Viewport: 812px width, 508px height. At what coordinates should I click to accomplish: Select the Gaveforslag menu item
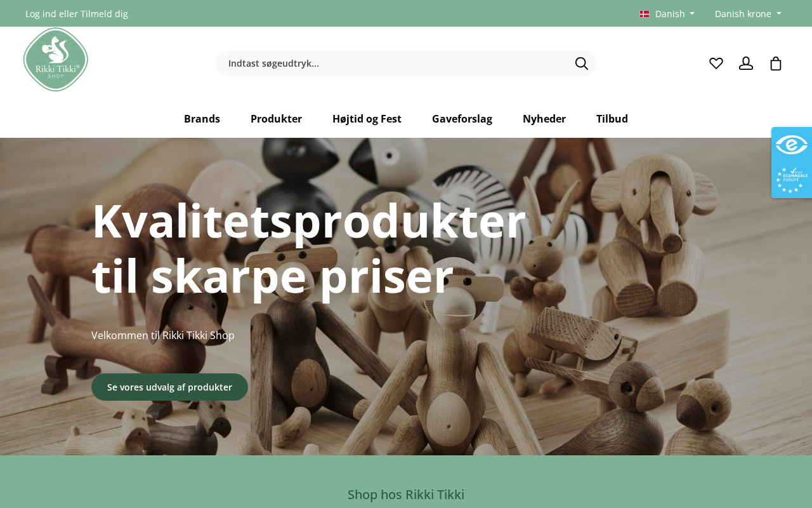pos(462,119)
